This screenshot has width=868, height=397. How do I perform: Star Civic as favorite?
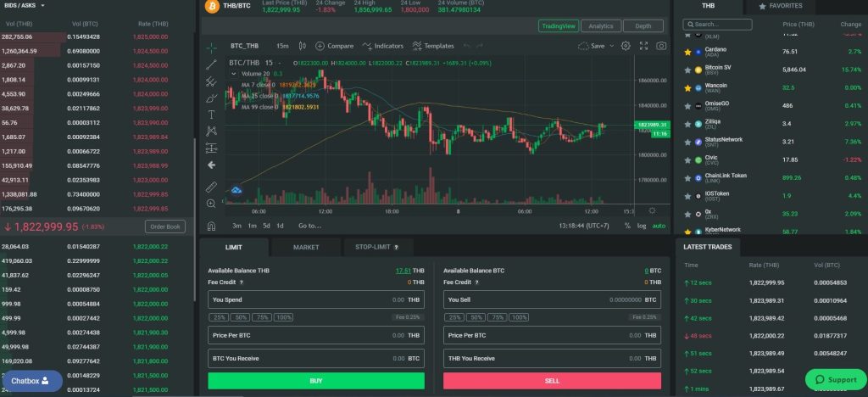point(687,160)
